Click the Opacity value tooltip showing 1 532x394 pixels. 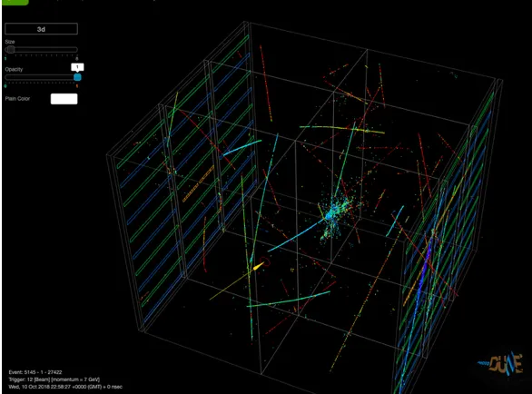(x=77, y=67)
